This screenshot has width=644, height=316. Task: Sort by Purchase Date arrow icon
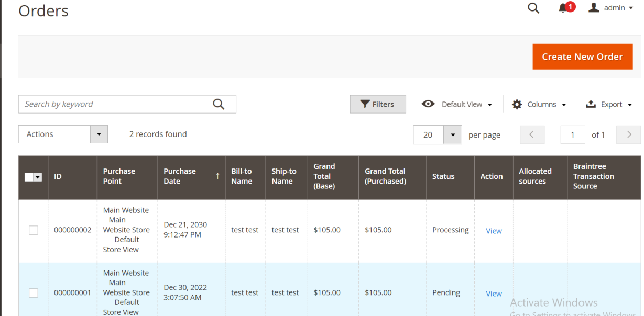217,176
